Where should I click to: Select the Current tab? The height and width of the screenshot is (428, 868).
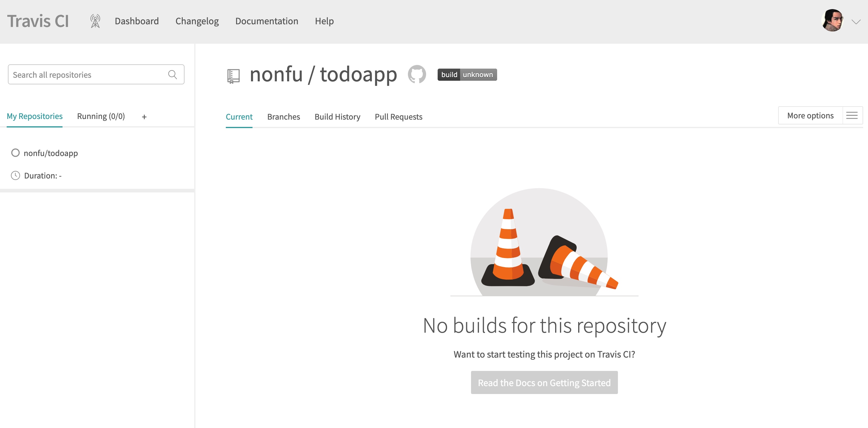tap(239, 117)
